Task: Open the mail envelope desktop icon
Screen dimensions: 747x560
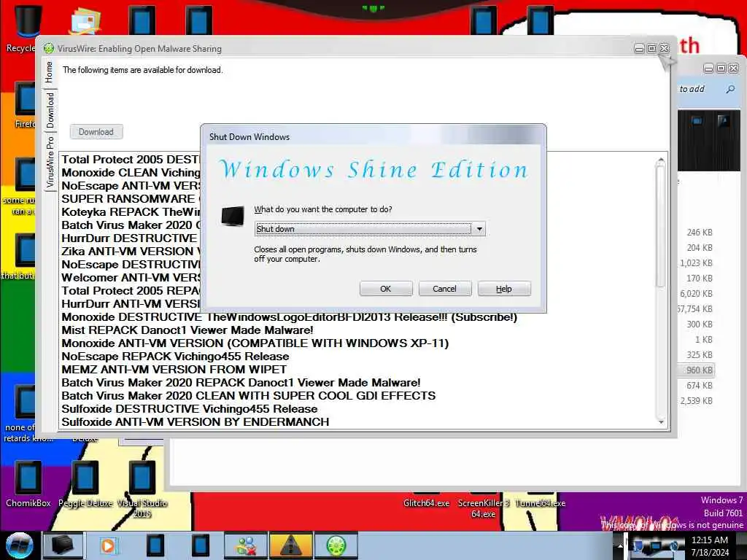Action: click(85, 20)
